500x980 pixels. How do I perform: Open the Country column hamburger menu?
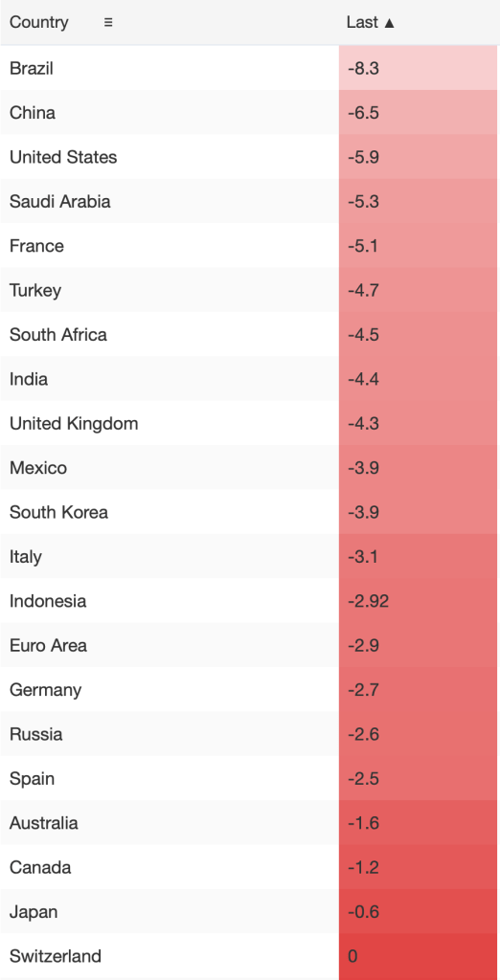pos(108,23)
